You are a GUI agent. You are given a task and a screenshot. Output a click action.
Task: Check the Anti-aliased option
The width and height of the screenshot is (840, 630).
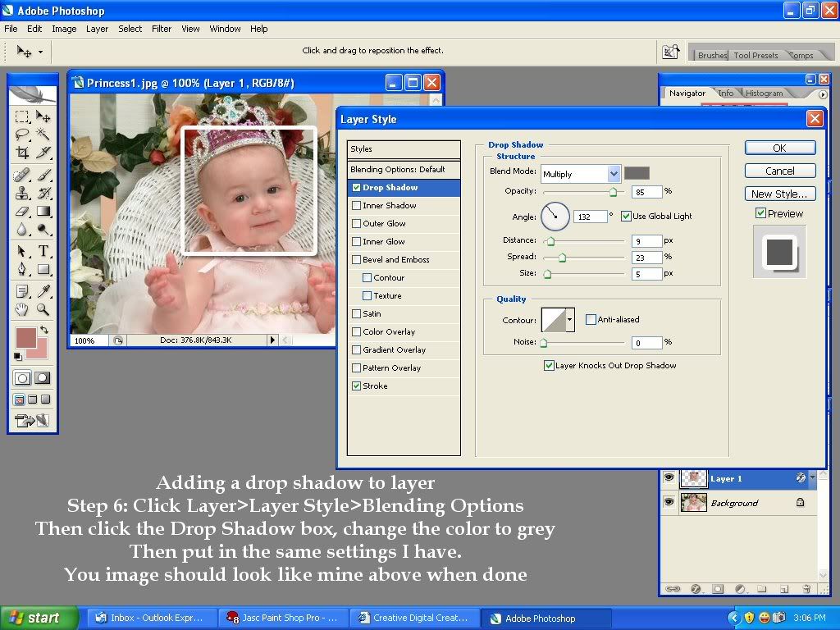click(591, 320)
